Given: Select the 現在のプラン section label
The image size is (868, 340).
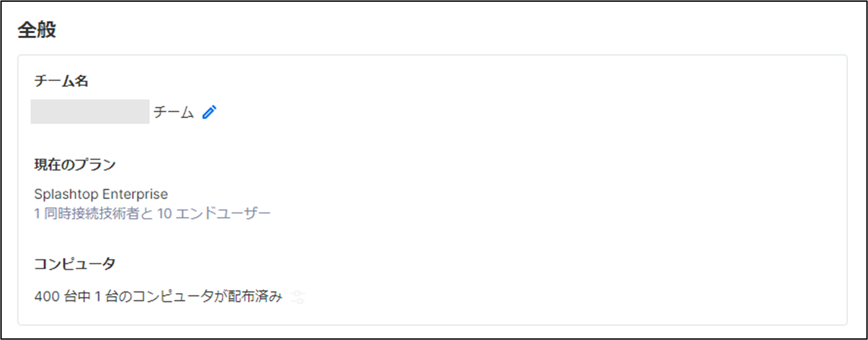Looking at the screenshot, I should pos(75,165).
